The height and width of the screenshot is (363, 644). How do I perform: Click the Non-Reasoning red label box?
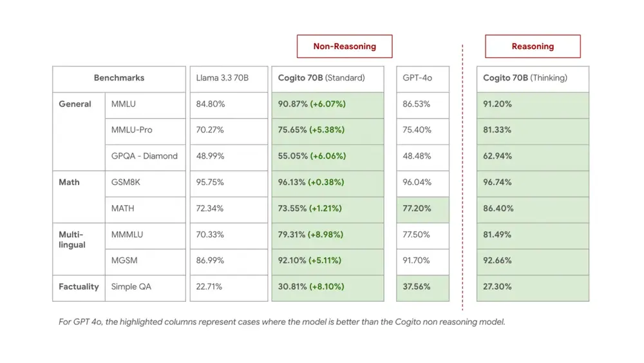click(x=344, y=46)
